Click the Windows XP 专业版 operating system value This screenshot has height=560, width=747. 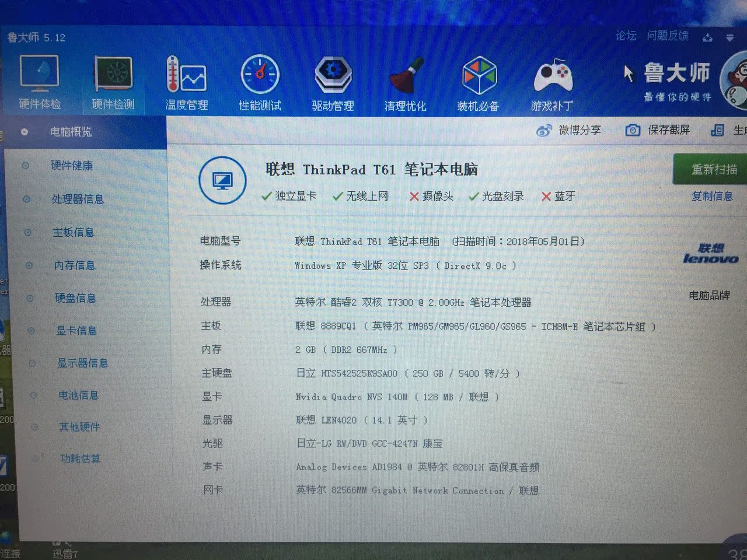(406, 265)
